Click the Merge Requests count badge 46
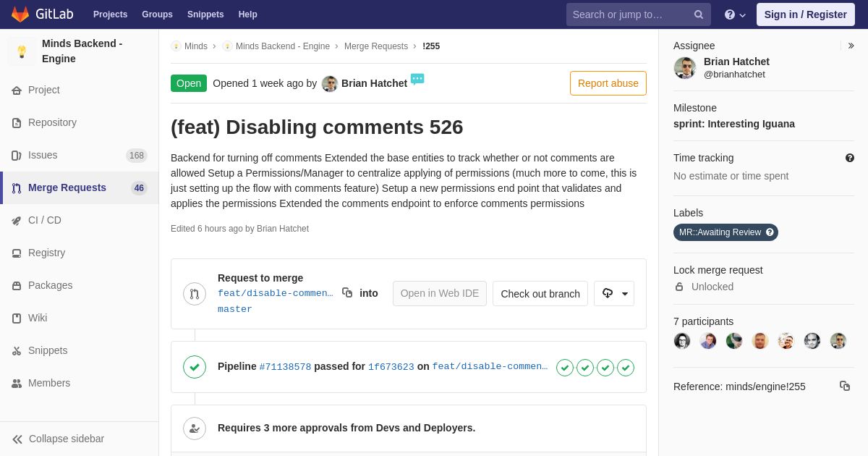 coord(139,188)
